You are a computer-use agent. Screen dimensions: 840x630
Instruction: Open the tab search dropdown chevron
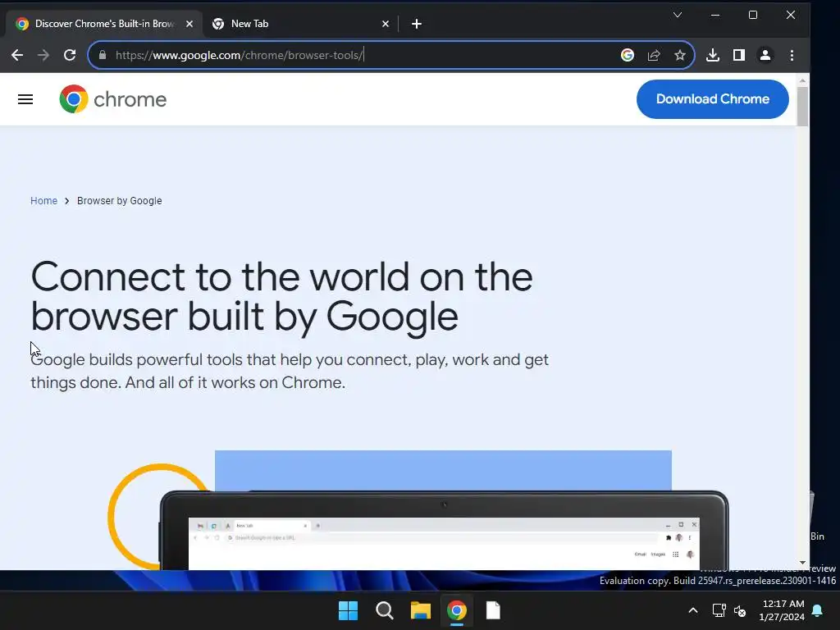[677, 15]
